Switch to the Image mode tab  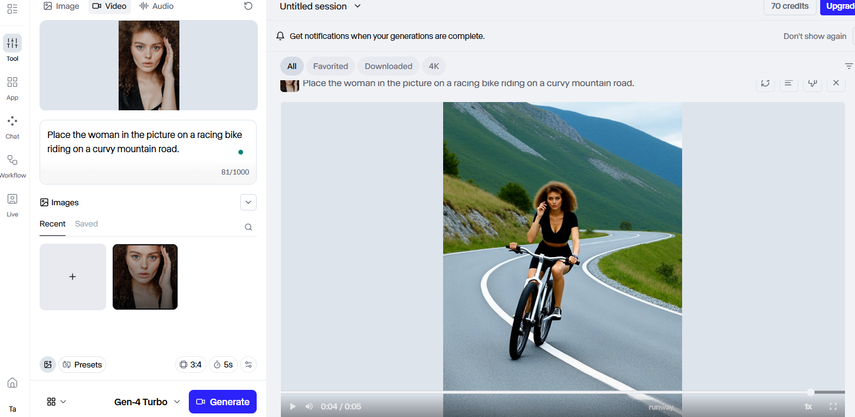click(x=61, y=6)
